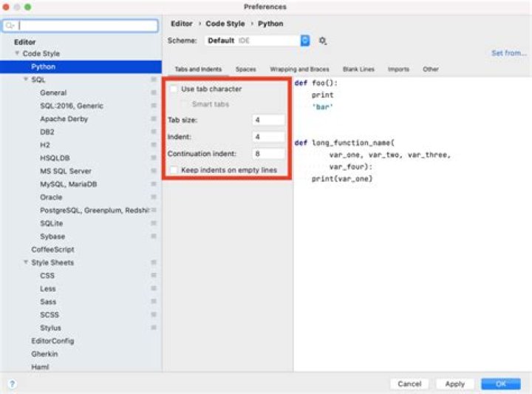Click the scheme icon next to SQL row
The image size is (532, 394).
pos(154,79)
